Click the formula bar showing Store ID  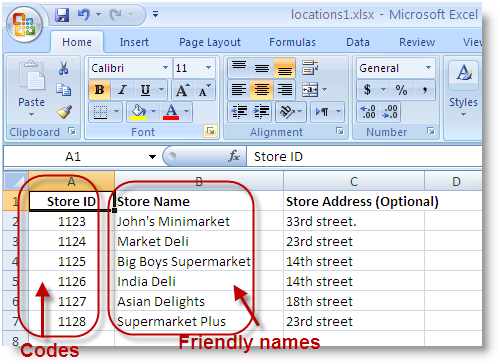(364, 156)
